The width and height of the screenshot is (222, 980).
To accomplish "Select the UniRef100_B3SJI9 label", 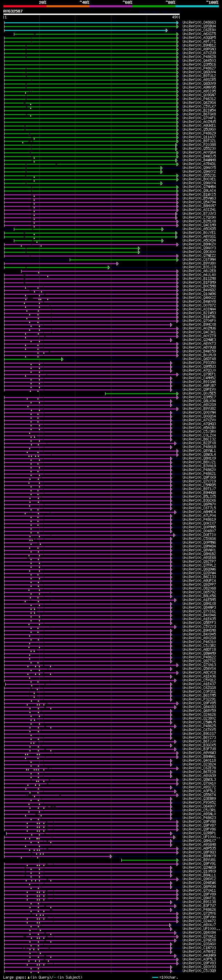I will point(199,267).
